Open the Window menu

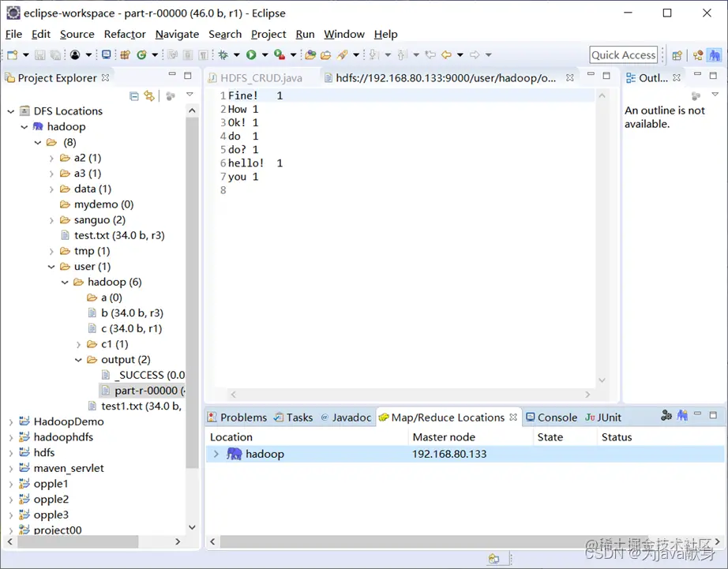coord(344,35)
